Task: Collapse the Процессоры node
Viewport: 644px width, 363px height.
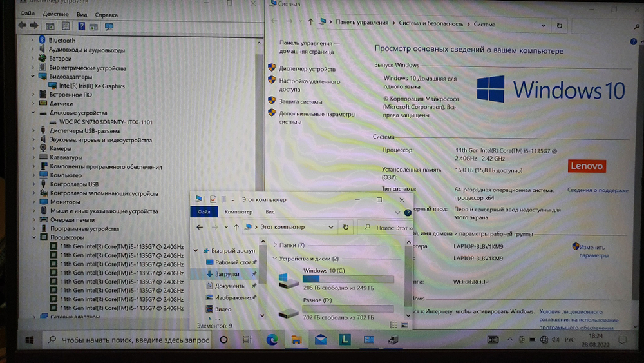Action: click(x=33, y=237)
